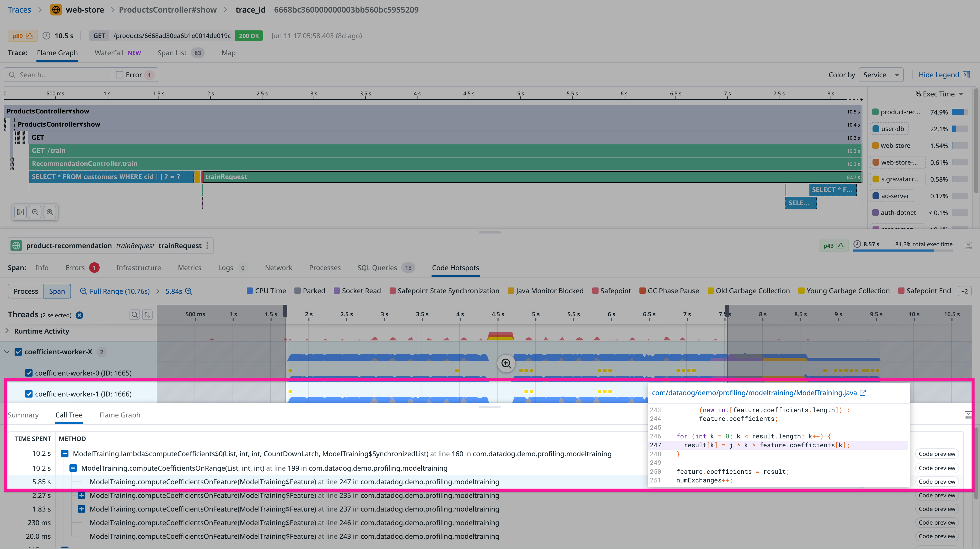Open Code preview for line 247 hotspot
980x549 pixels.
(937, 481)
